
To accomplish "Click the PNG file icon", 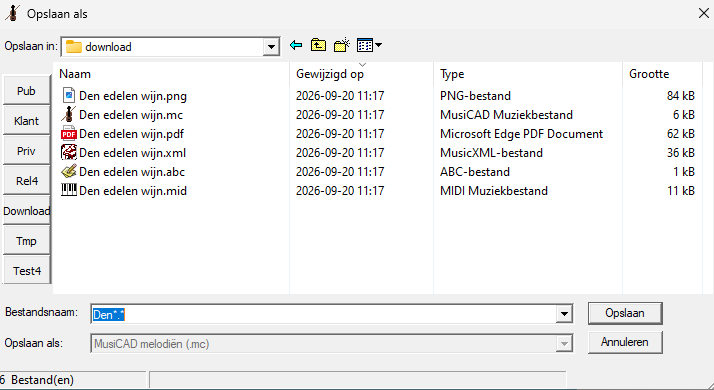I will (x=69, y=96).
